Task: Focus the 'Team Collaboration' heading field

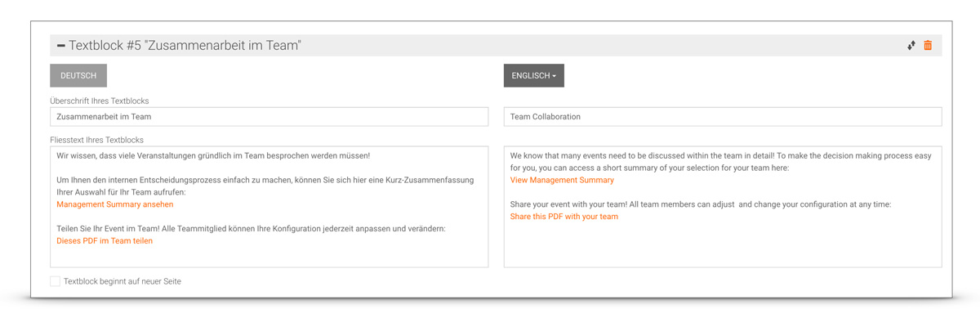Action: point(722,117)
